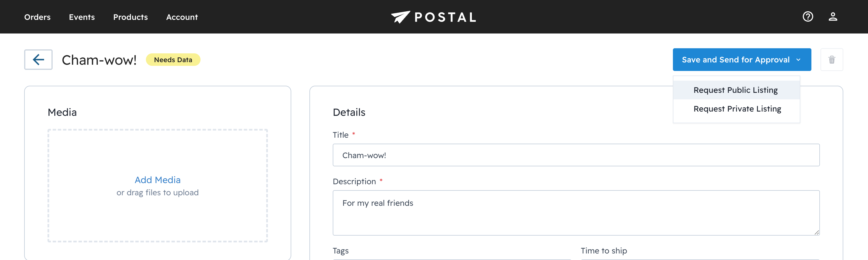This screenshot has height=260, width=868.
Task: Go to the Events page
Action: point(82,17)
